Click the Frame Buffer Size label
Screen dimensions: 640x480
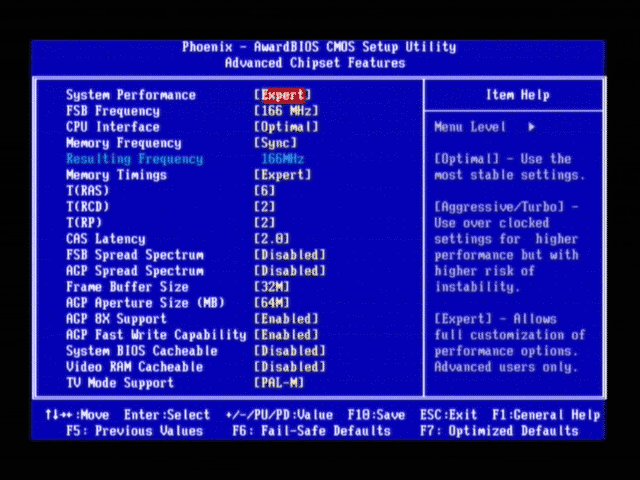(127, 287)
